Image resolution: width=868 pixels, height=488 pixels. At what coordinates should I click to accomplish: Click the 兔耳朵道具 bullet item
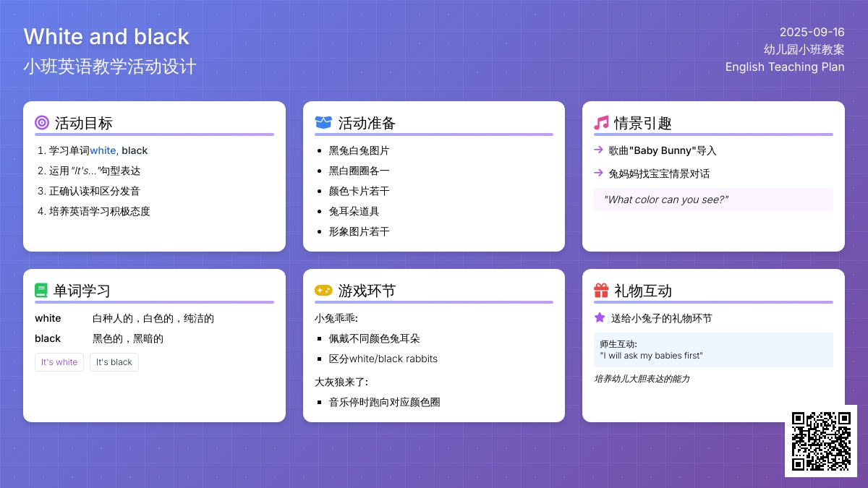click(354, 211)
